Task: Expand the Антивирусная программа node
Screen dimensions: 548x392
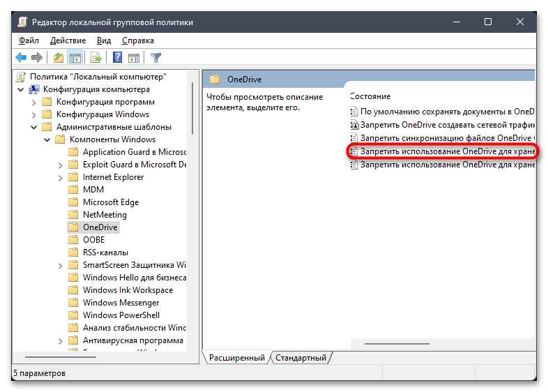Action: tap(61, 341)
